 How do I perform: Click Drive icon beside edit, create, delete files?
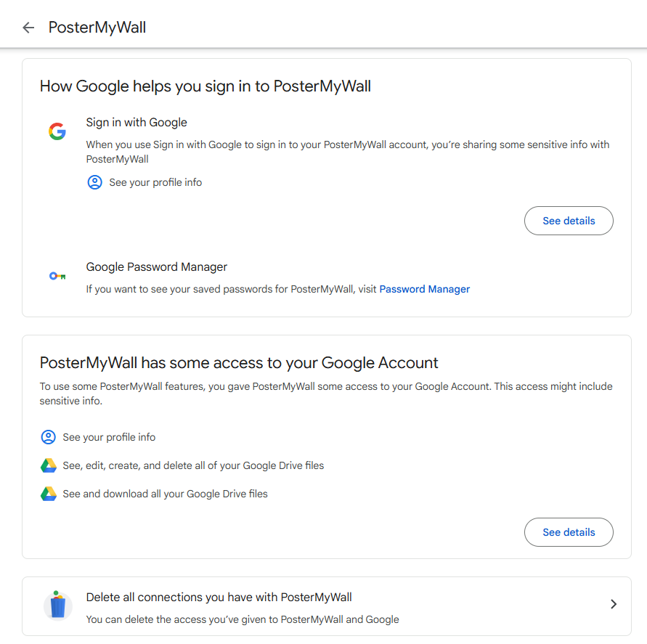point(48,465)
